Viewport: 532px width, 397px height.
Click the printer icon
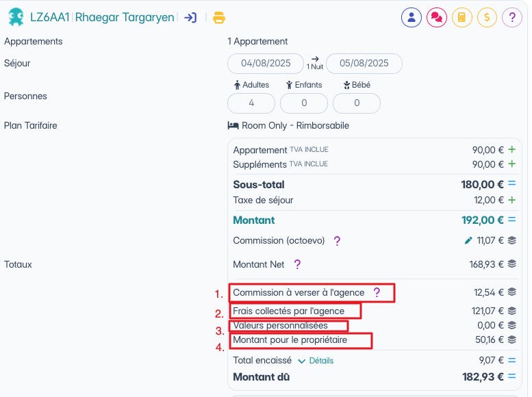coord(218,18)
